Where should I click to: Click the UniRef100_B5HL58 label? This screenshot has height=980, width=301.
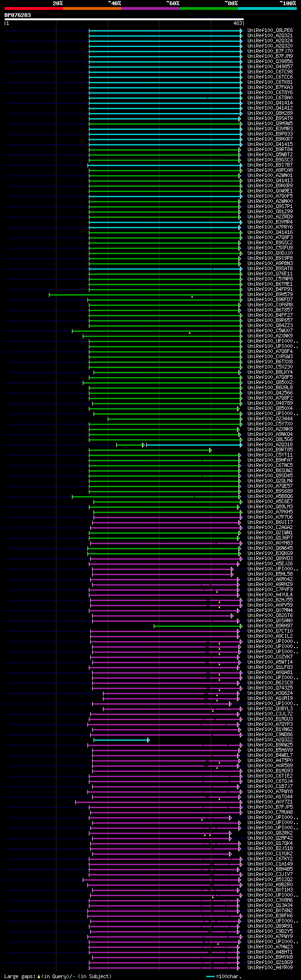pyautogui.click(x=270, y=574)
